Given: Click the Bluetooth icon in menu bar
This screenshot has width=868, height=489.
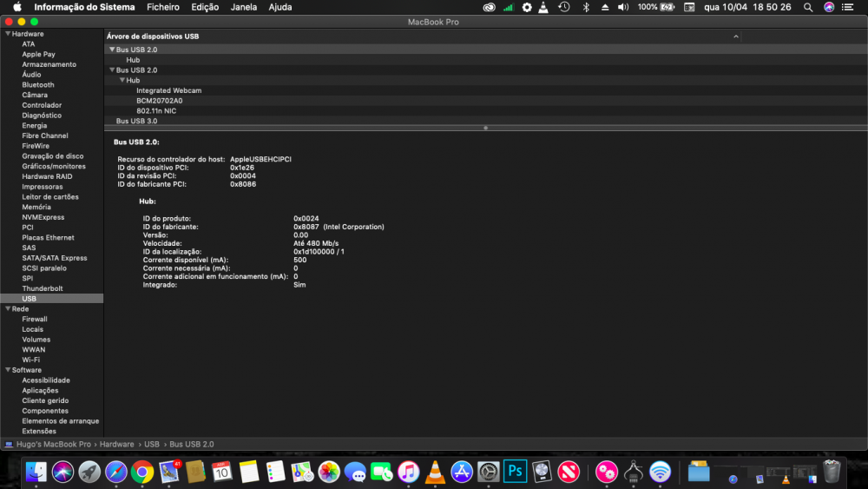Looking at the screenshot, I should point(586,7).
